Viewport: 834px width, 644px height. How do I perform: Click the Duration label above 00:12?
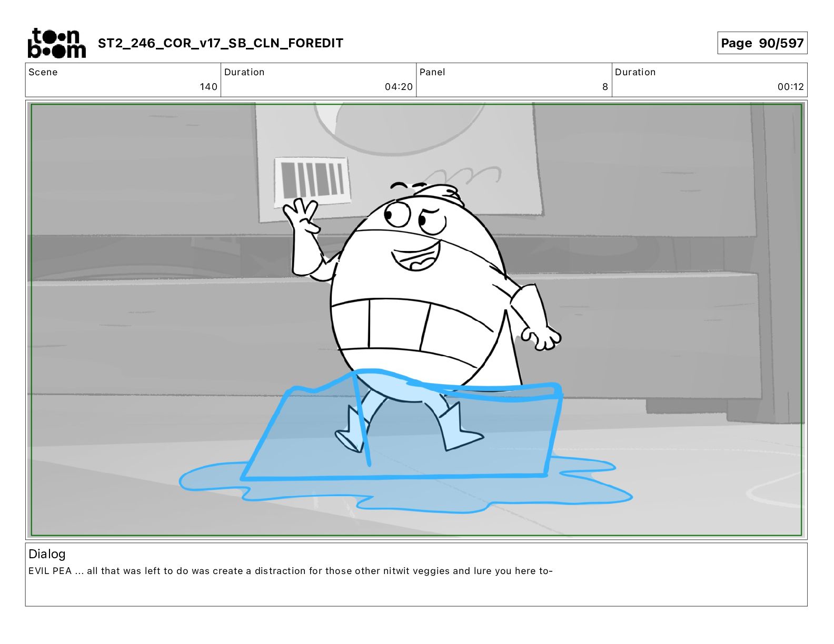point(636,72)
